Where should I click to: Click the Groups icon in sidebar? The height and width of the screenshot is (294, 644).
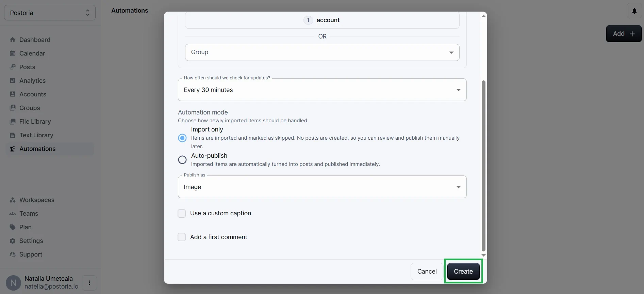point(13,108)
